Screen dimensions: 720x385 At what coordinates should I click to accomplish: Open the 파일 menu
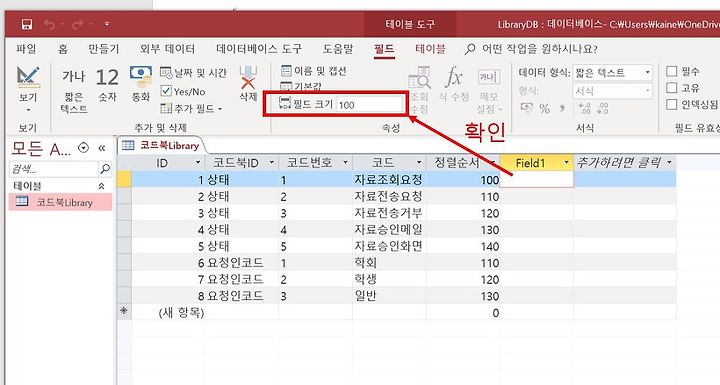[x=26, y=49]
